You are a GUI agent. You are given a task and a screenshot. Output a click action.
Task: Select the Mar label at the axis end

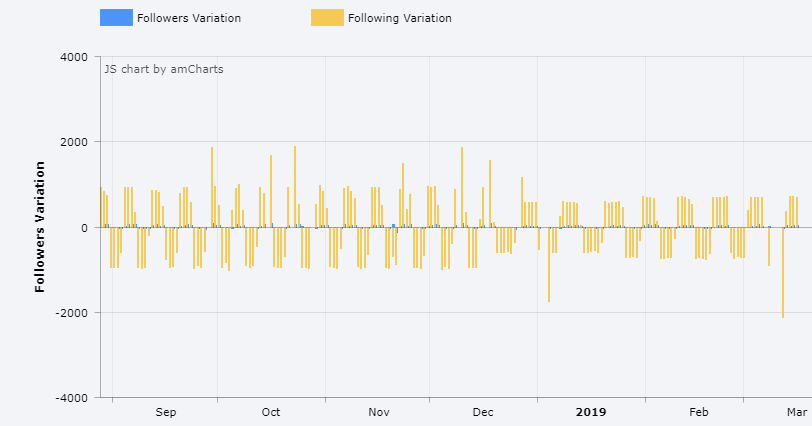796,412
